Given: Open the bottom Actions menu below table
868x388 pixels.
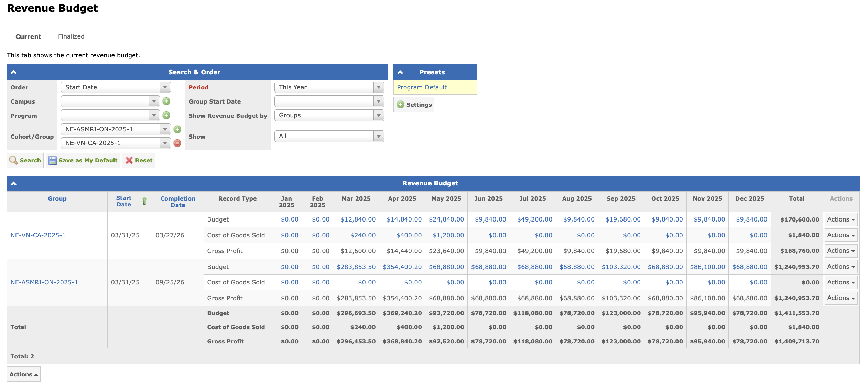Looking at the screenshot, I should [x=23, y=374].
